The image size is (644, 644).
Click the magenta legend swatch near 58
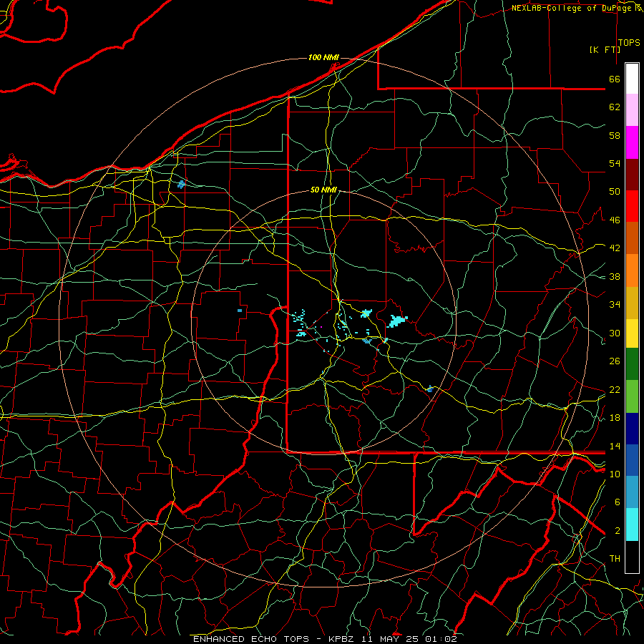[x=632, y=142]
